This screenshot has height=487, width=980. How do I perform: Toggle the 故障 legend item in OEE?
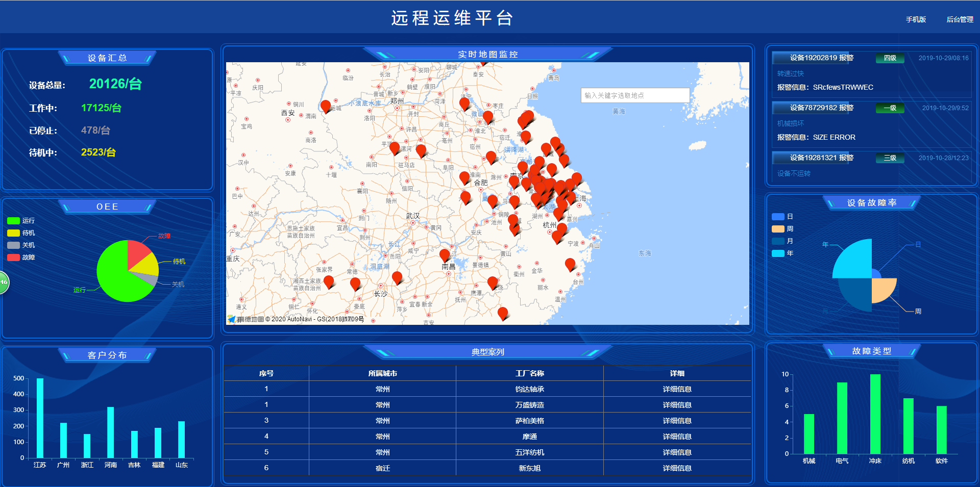21,258
